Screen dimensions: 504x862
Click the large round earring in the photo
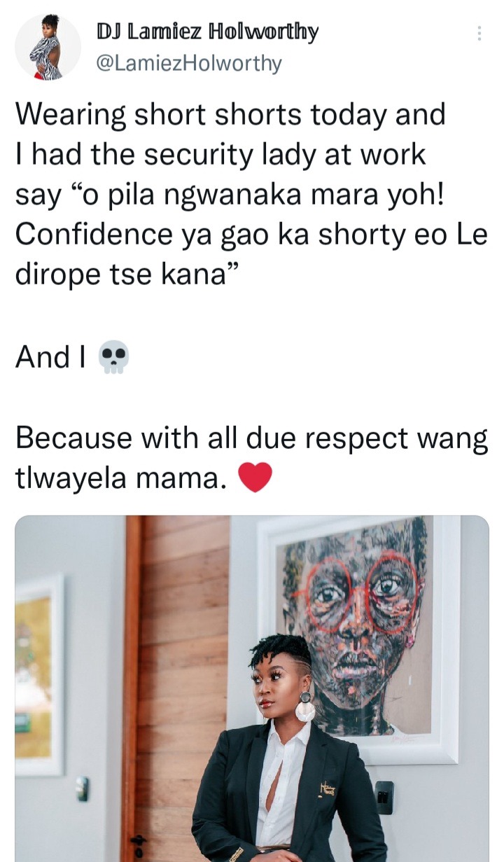point(305,709)
